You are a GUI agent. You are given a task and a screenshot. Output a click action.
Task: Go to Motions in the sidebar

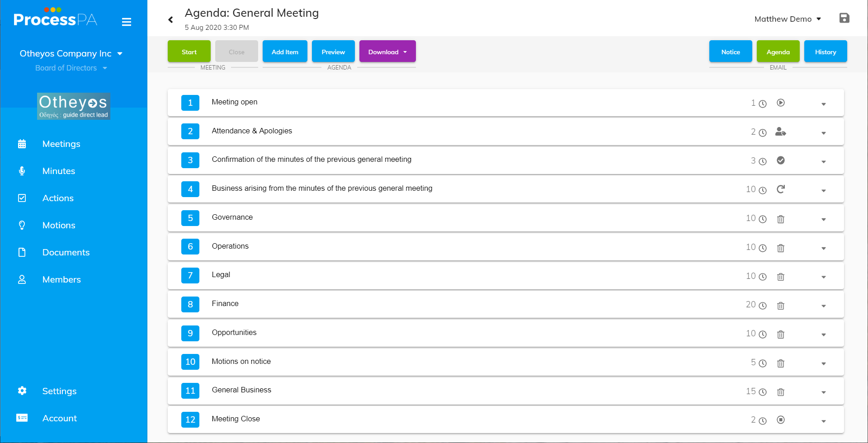click(59, 225)
